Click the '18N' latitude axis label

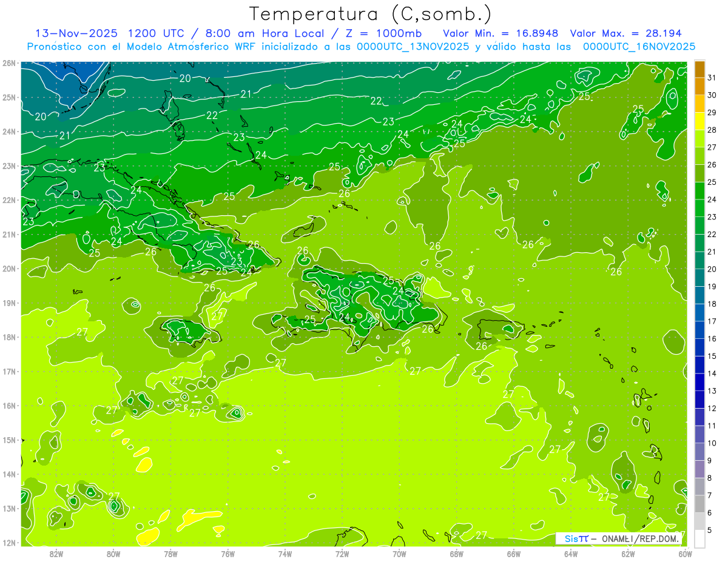[x=9, y=337]
